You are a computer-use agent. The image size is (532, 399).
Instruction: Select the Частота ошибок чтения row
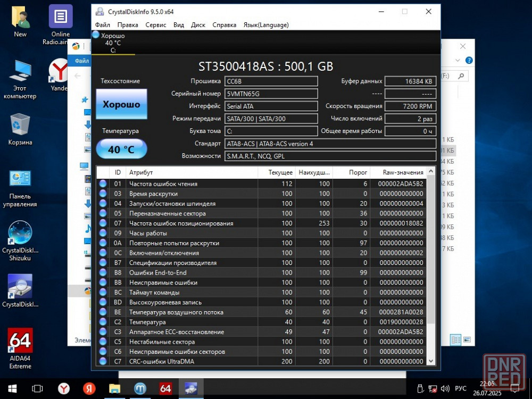click(x=262, y=184)
